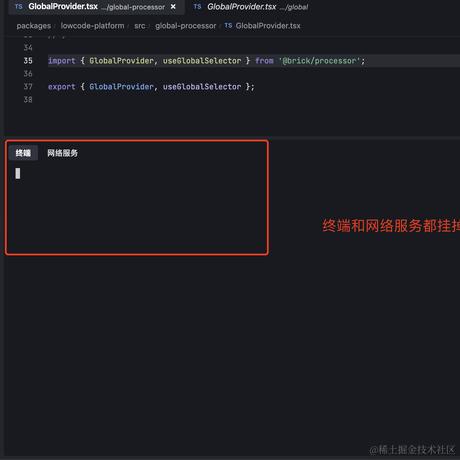Click useGlobalSelector on line 37
Screen dimensions: 460x460
click(x=202, y=87)
